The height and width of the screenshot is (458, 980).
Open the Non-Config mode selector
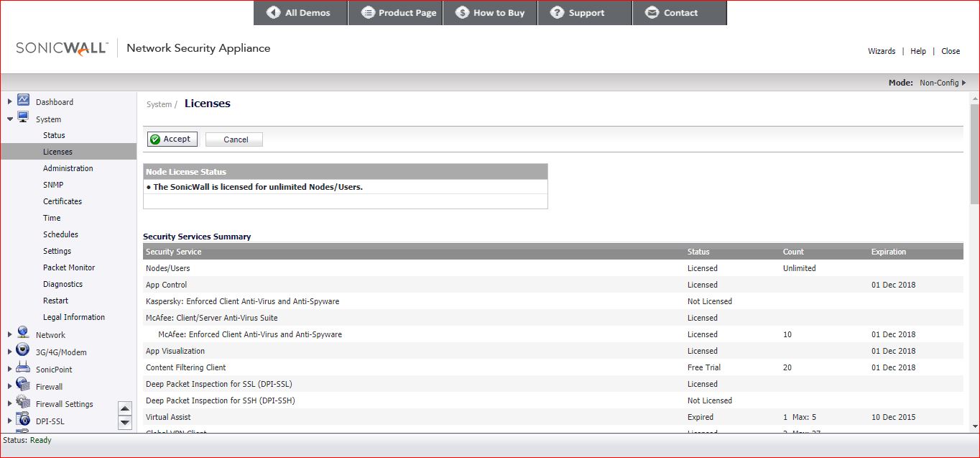tap(941, 82)
